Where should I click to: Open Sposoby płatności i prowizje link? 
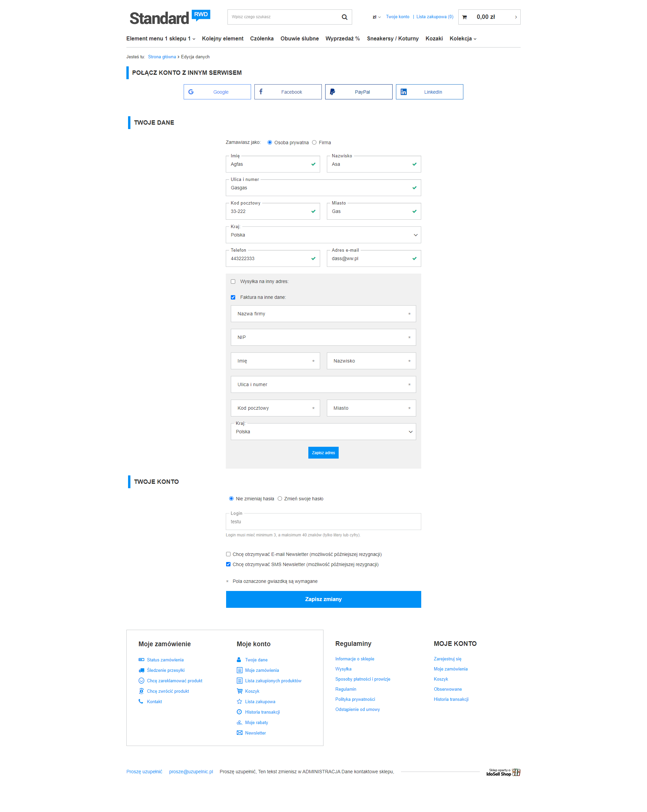(x=362, y=679)
